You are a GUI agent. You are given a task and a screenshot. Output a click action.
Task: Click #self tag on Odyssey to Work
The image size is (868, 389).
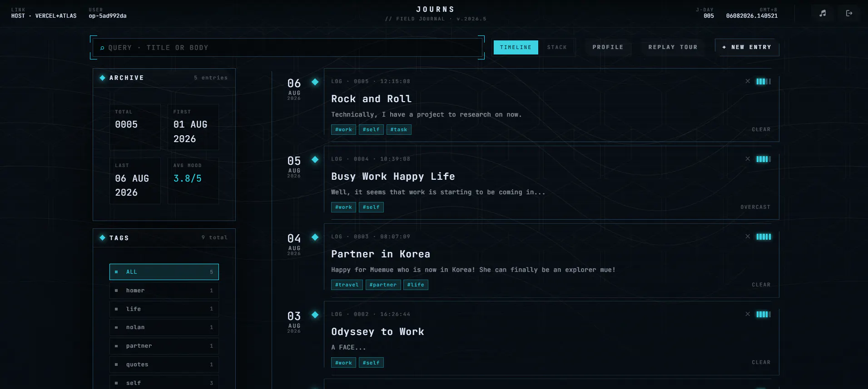pyautogui.click(x=371, y=363)
